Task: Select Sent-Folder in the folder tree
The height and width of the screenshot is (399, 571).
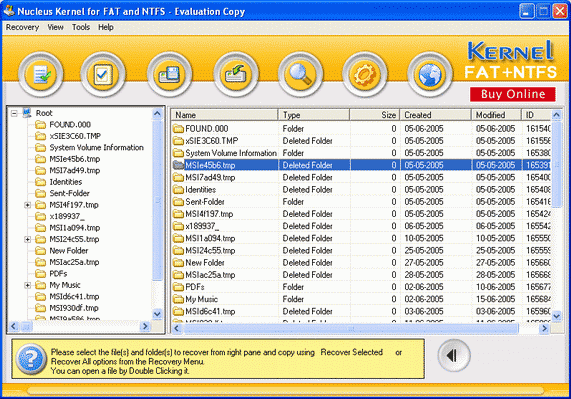Action: tap(69, 193)
